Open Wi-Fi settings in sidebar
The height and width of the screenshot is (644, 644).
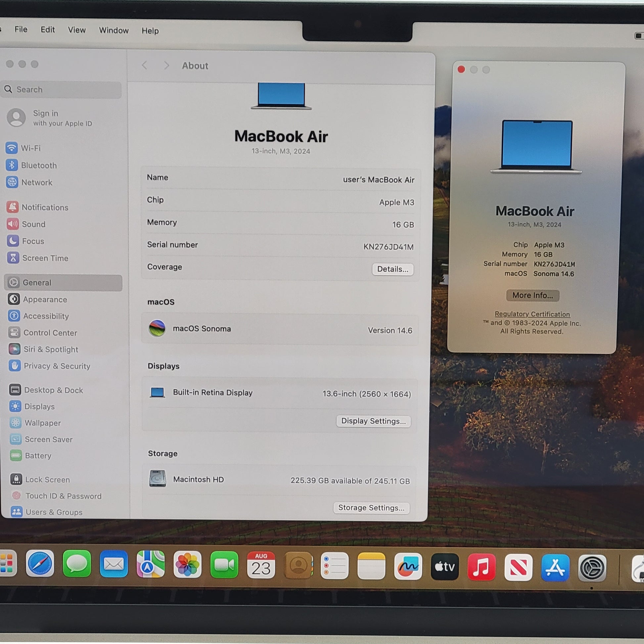coord(23,148)
